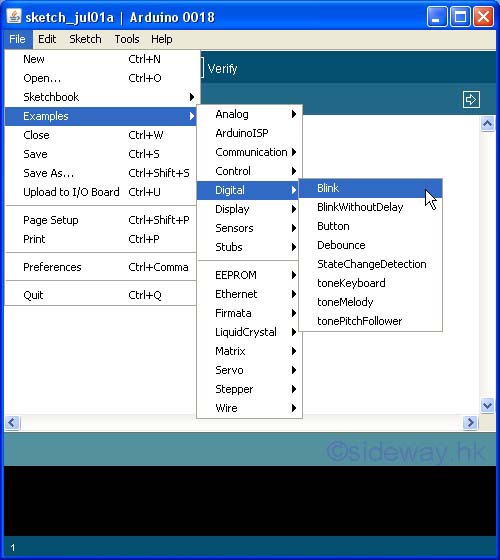
Task: Expand the Servo library examples
Action: [x=250, y=370]
